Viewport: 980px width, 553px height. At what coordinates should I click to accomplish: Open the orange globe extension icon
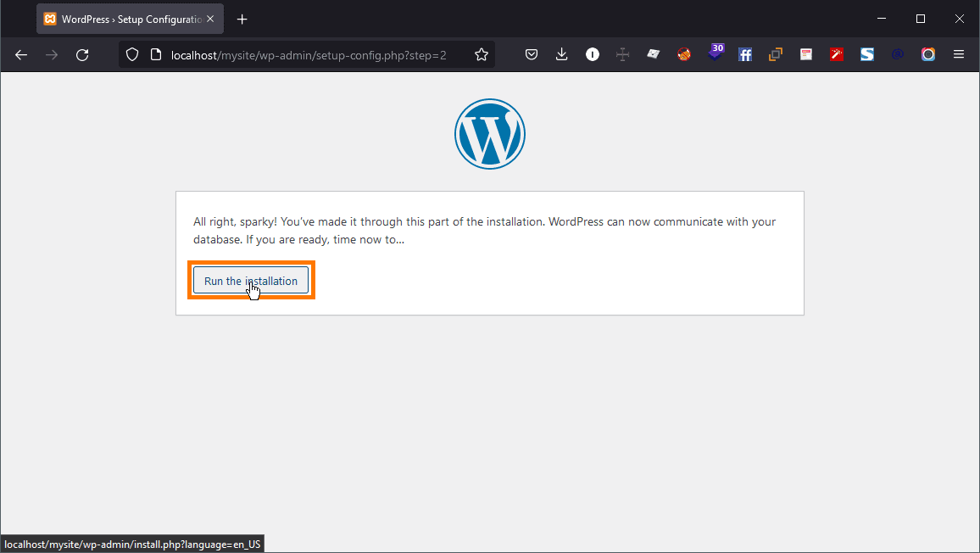684,55
